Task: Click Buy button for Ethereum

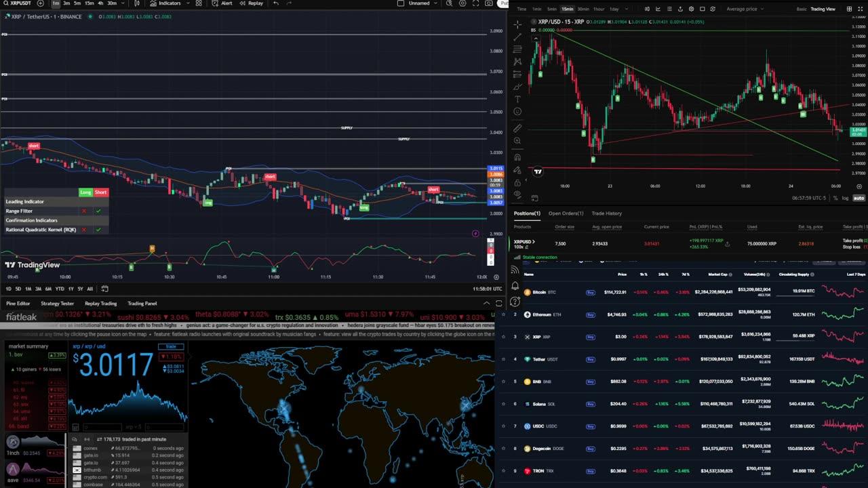Action: pyautogui.click(x=590, y=314)
